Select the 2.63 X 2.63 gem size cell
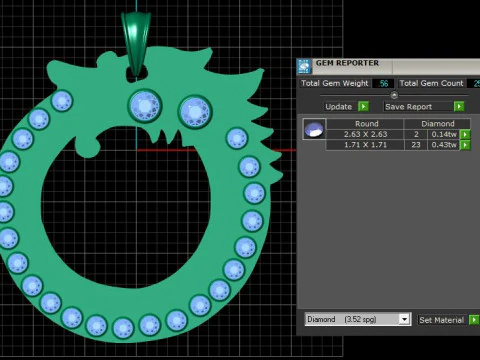 click(x=365, y=134)
